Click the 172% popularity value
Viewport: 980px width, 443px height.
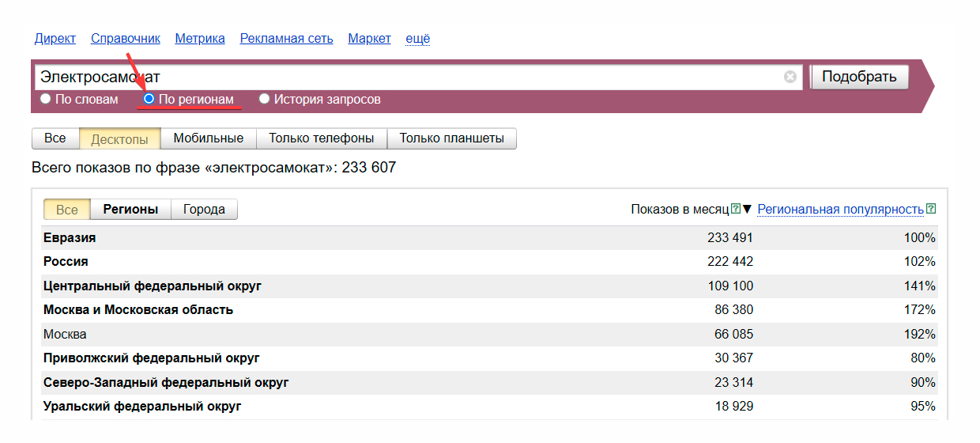(920, 310)
